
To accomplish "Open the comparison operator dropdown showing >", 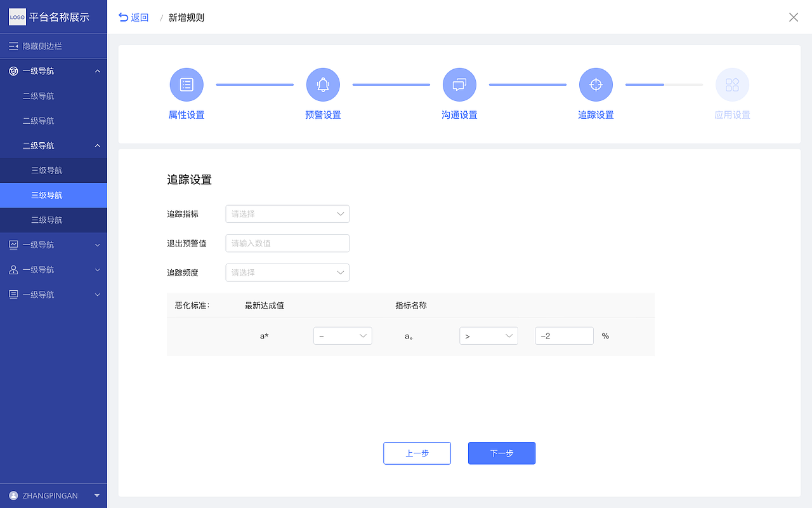I will (488, 335).
